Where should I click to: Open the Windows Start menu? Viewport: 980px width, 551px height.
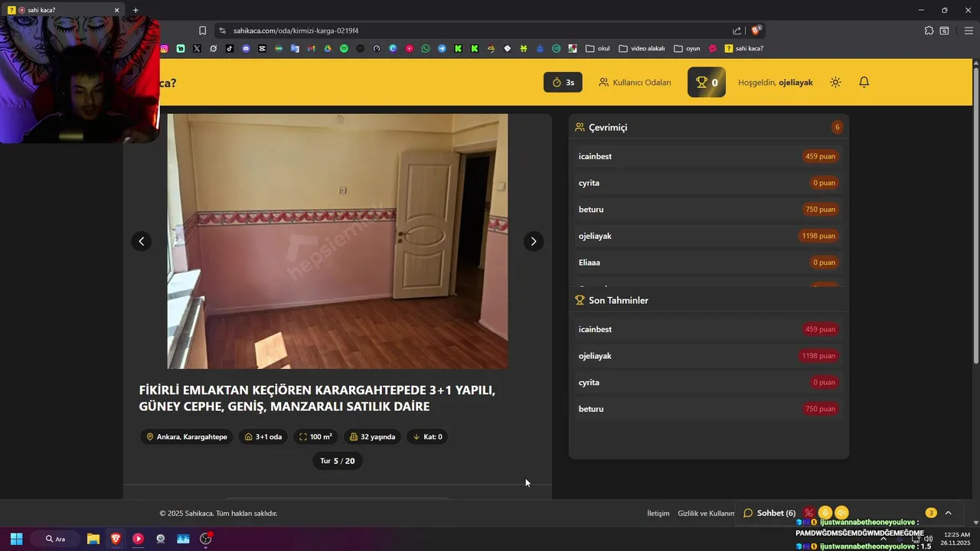pyautogui.click(x=16, y=539)
